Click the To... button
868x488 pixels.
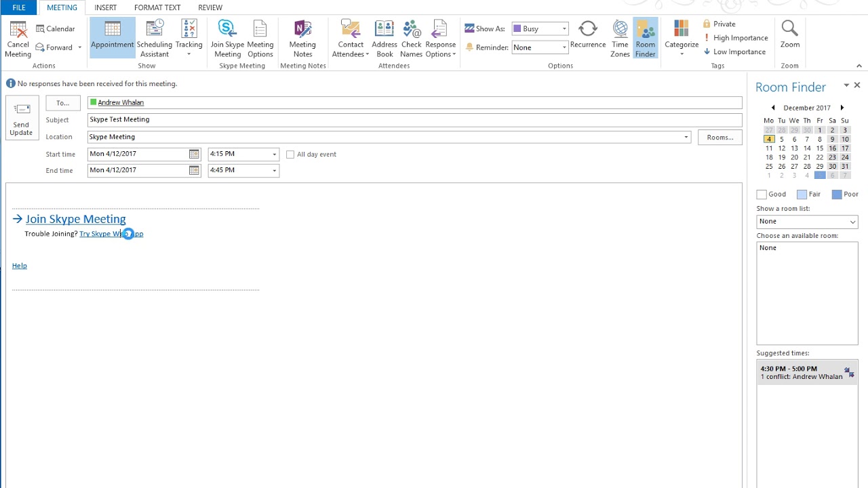click(x=63, y=103)
